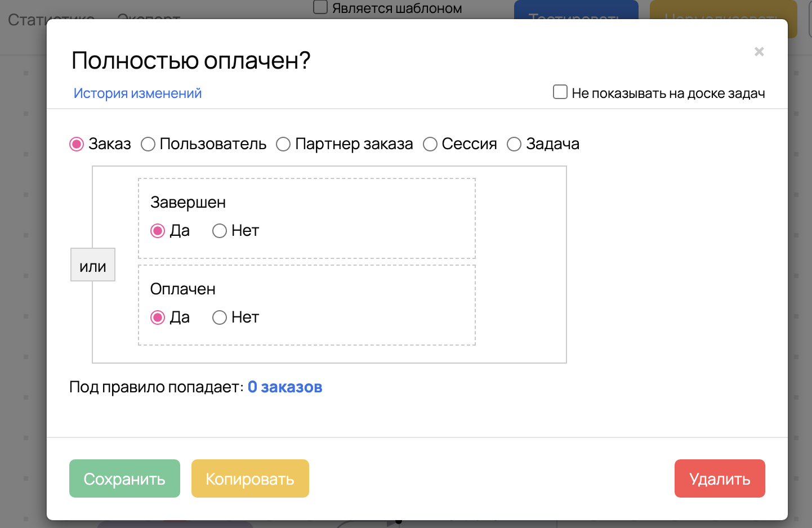Set Завершен condition to Нет
Viewport: 812px width, 528px height.
click(x=220, y=231)
